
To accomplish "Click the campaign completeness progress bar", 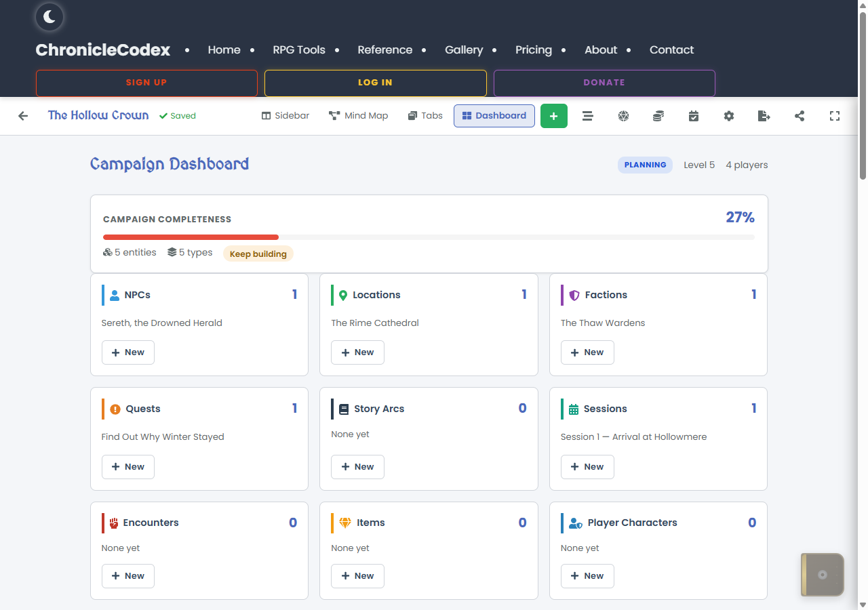I will pos(429,237).
